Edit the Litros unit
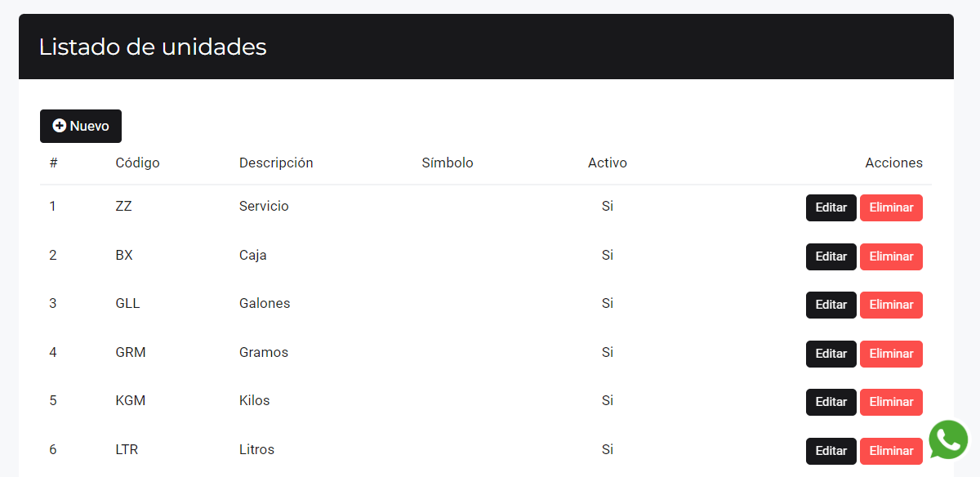Screen dimensions: 980x477 [831, 451]
